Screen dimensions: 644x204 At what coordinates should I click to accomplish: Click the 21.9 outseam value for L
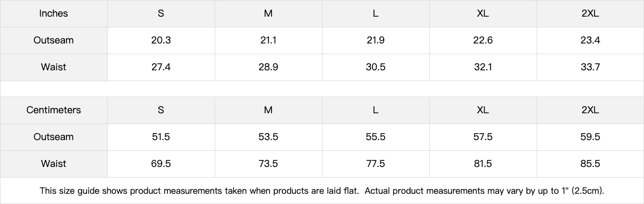376,40
